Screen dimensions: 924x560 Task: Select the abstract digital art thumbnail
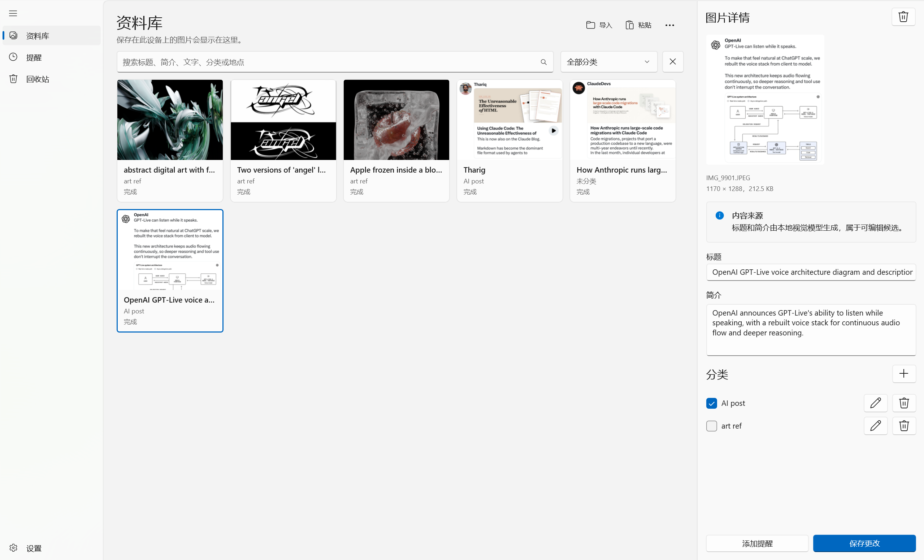[x=170, y=120]
